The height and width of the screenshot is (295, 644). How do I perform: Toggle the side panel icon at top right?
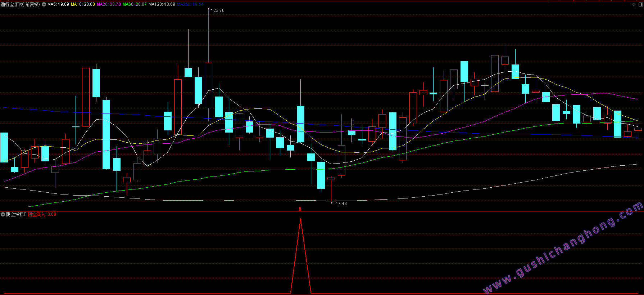(x=640, y=4)
